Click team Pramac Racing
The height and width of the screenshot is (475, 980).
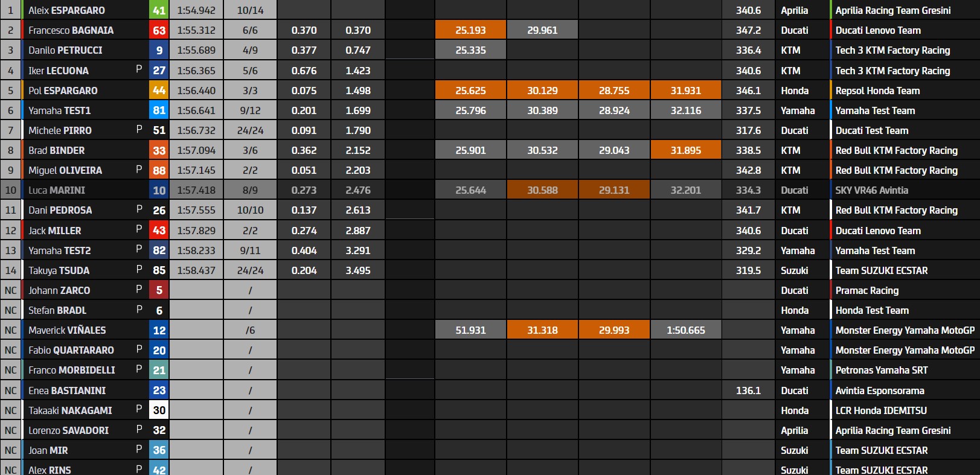pos(866,290)
